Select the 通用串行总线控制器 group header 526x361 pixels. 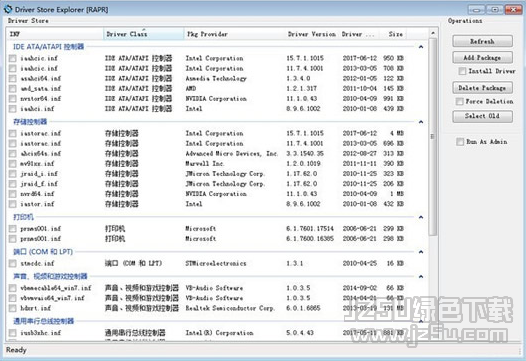point(44,321)
